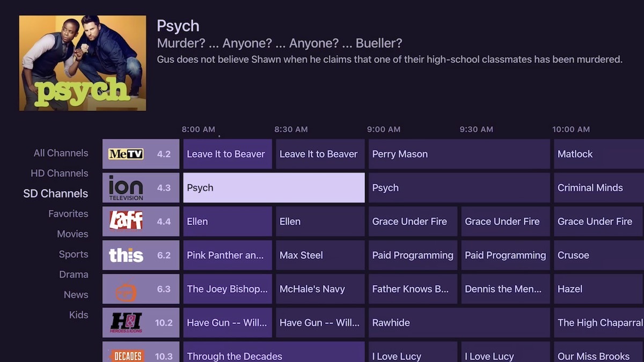
Task: Select the this TV channel 6.2 logo
Action: click(x=126, y=255)
